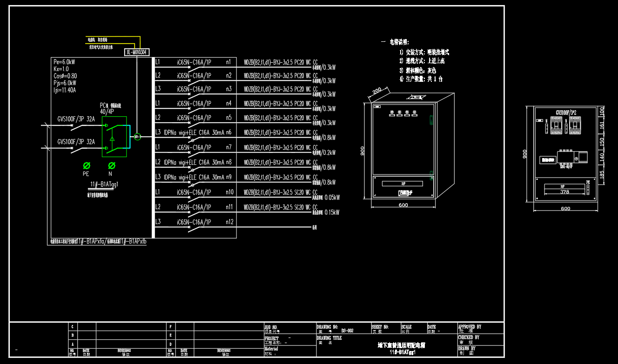Click the JOB NO. title block label
Viewport: 618px width, 364px height.
pyautogui.click(x=271, y=327)
